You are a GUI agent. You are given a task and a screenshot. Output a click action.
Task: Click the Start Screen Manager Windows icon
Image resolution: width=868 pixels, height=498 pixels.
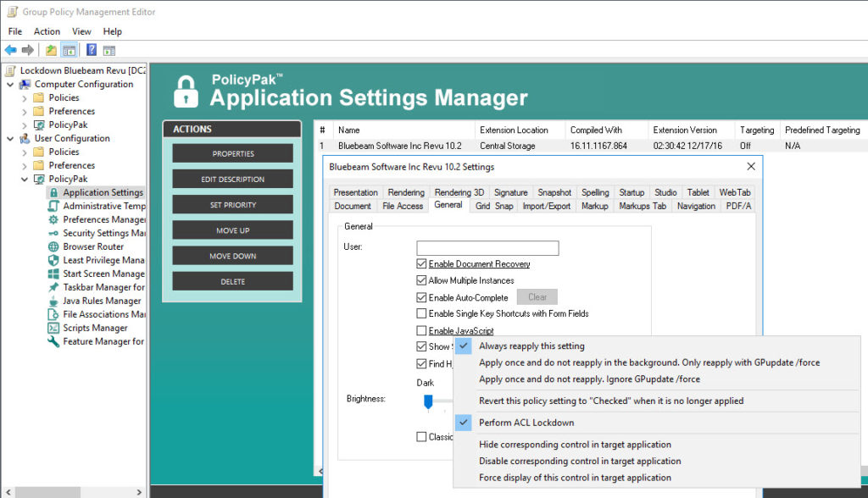(x=53, y=274)
